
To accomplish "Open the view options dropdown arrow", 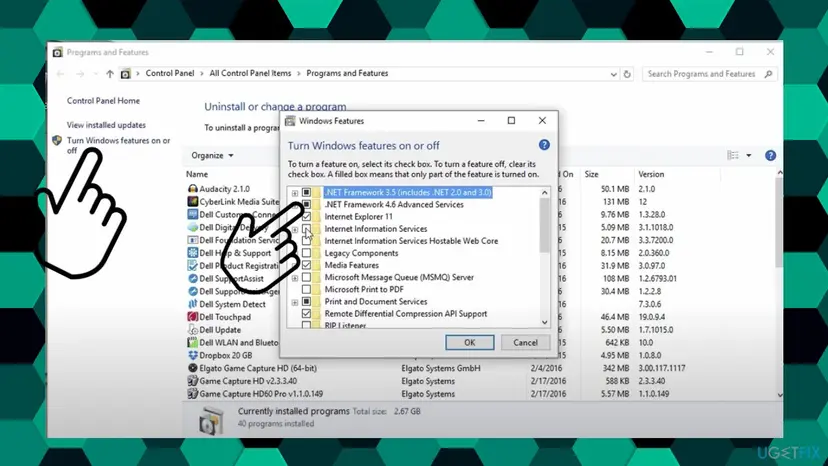I will pos(749,155).
